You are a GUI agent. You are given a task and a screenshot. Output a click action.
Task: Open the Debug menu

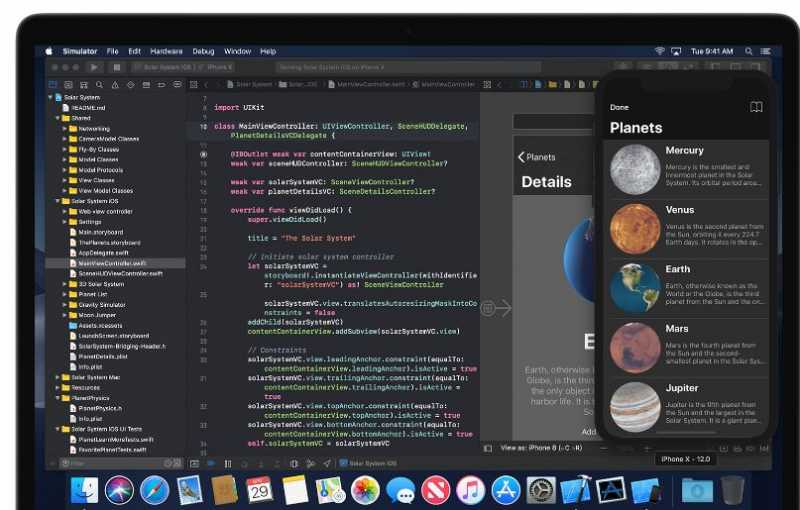pyautogui.click(x=203, y=51)
